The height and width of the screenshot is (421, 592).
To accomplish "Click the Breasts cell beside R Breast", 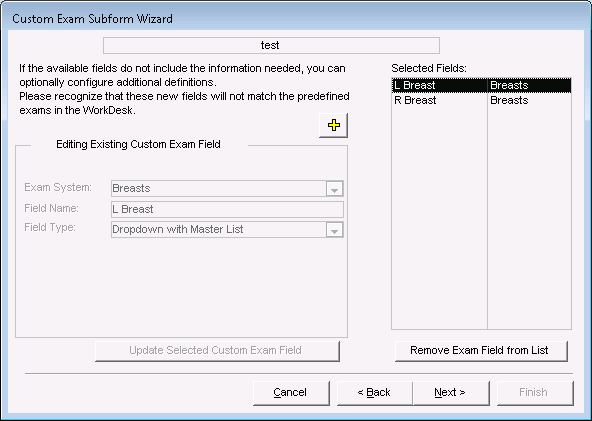I will coord(509,100).
